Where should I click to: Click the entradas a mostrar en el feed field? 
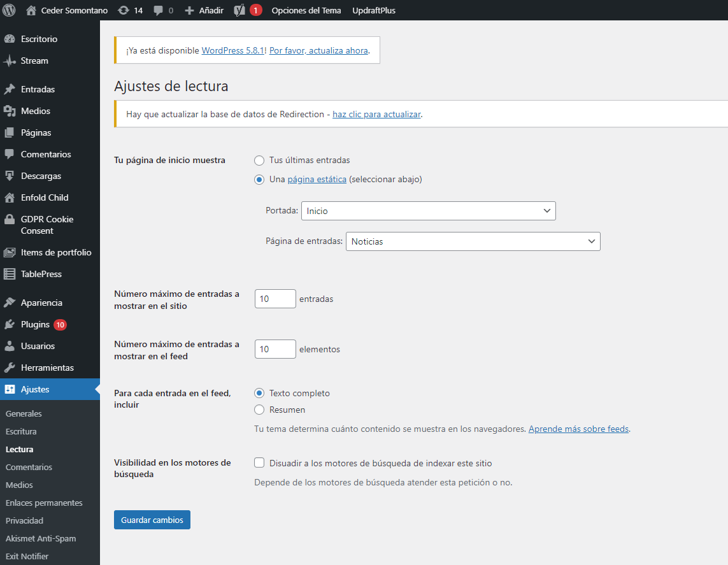[275, 349]
